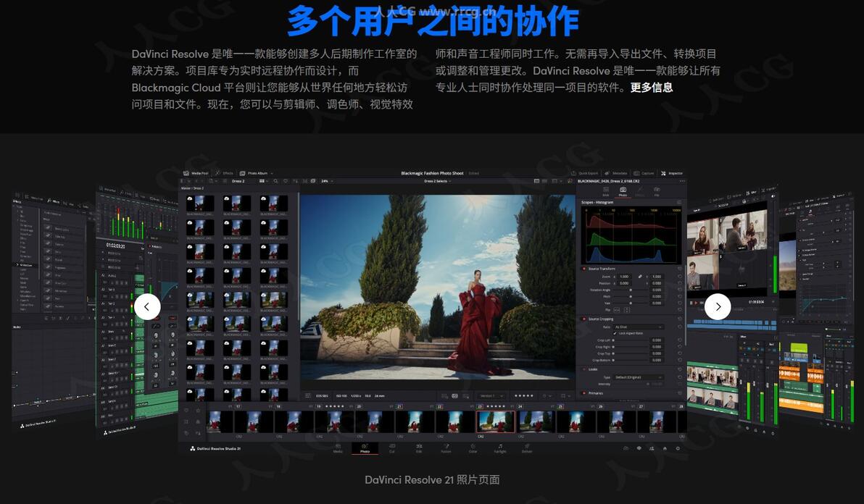Expand the Photo Album dropdown
Image resolution: width=864 pixels, height=504 pixels.
pyautogui.click(x=256, y=173)
